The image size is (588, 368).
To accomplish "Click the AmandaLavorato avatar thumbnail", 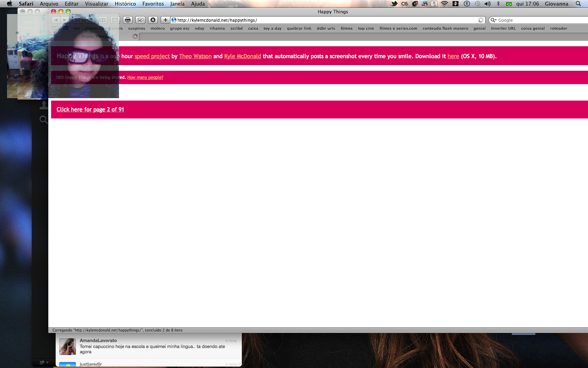I will (x=68, y=347).
